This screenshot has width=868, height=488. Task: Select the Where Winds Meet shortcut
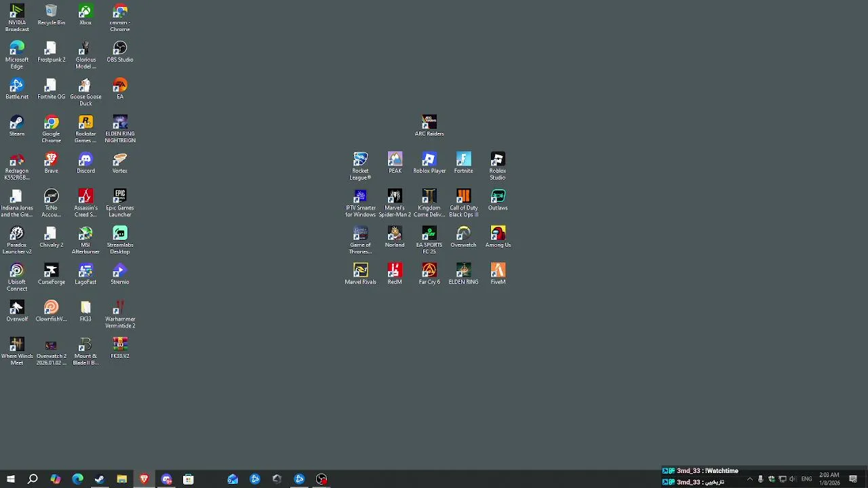click(17, 352)
